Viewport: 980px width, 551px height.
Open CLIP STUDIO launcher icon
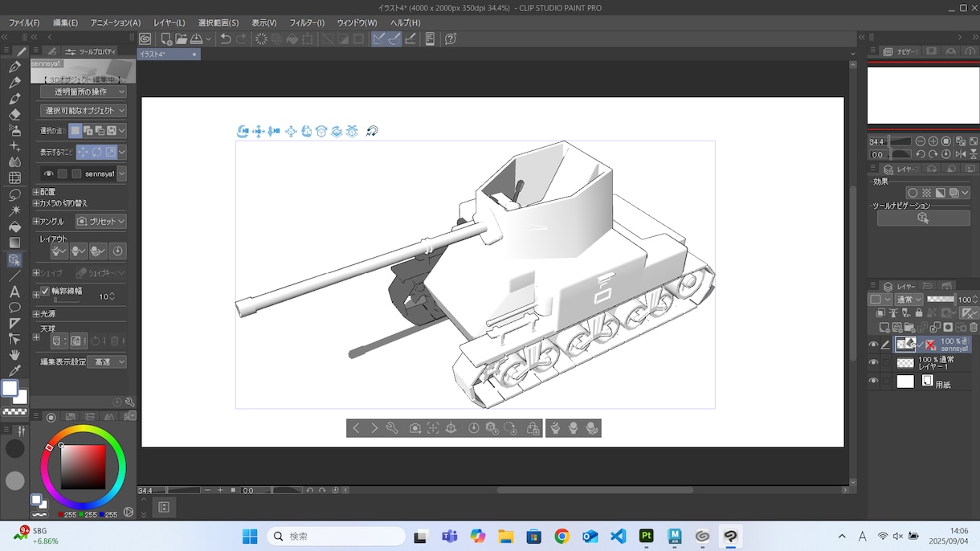[145, 39]
